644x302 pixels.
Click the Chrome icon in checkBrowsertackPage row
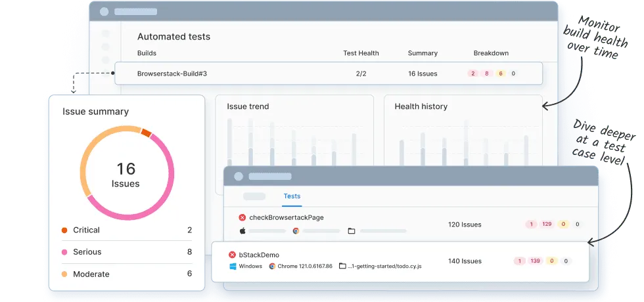click(296, 231)
